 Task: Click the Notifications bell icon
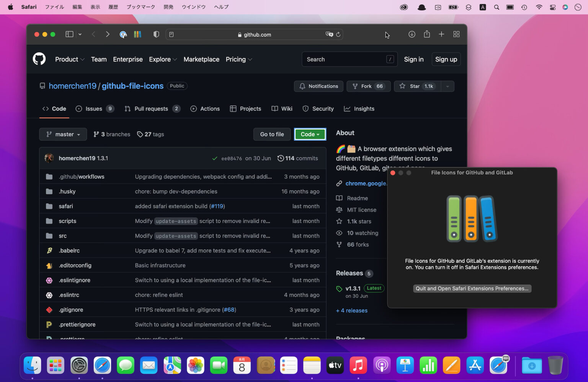click(302, 86)
